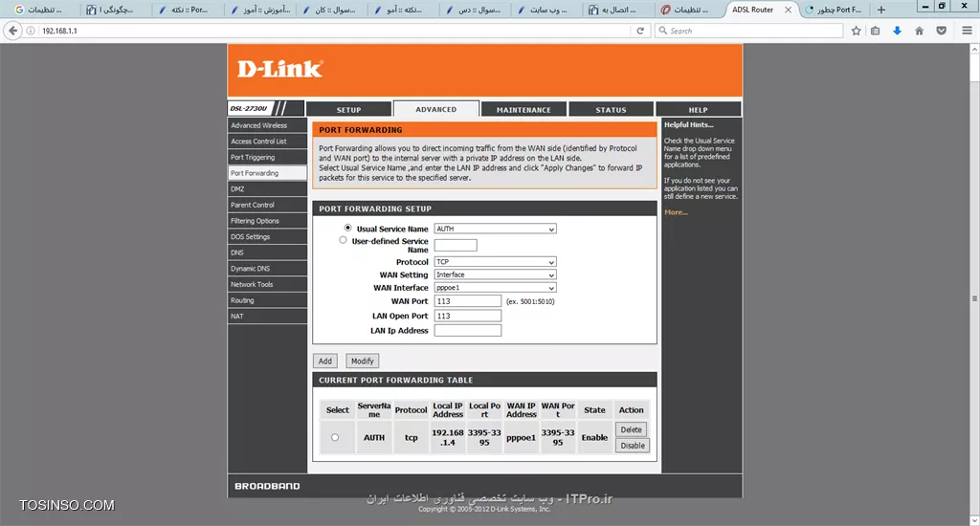Switch to the STATUS tab
980x526 pixels.
tap(611, 109)
